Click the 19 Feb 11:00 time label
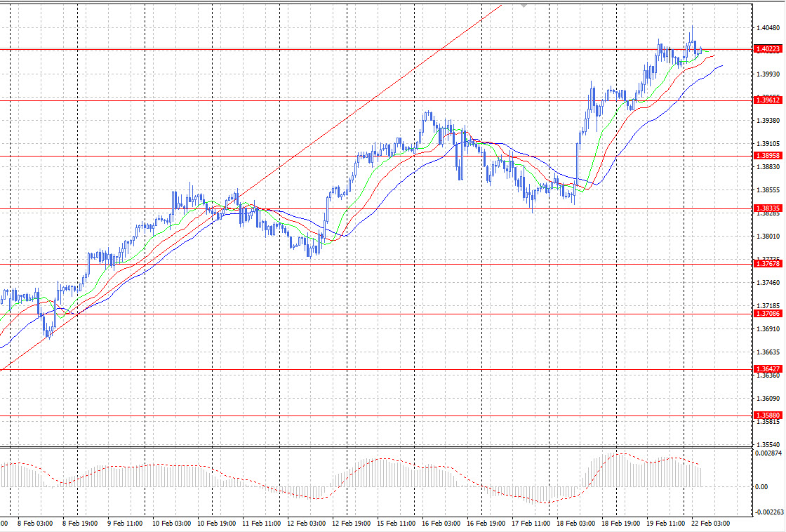The width and height of the screenshot is (786, 532). 666,524
